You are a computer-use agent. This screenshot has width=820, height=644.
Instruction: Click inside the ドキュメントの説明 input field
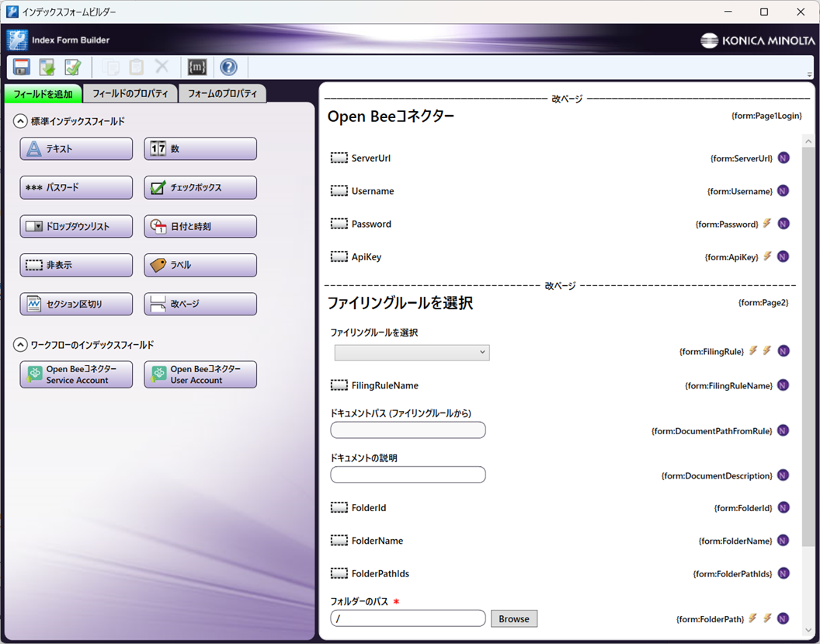click(408, 475)
